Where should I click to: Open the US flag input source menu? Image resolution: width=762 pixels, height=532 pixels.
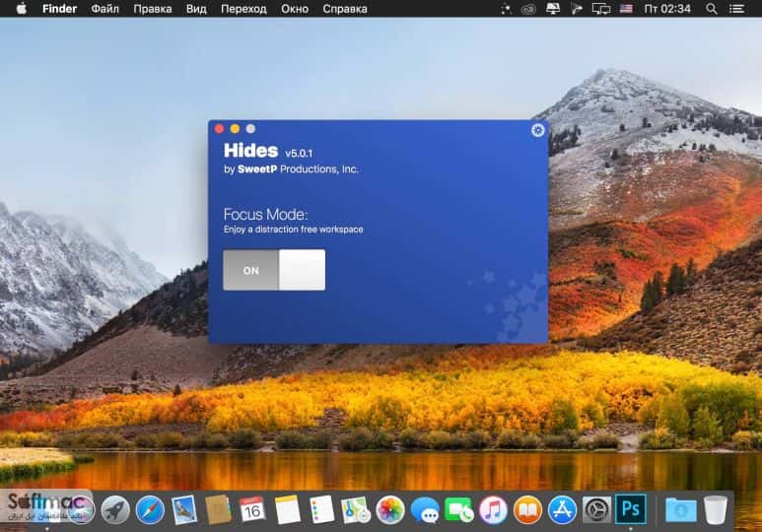pos(626,9)
